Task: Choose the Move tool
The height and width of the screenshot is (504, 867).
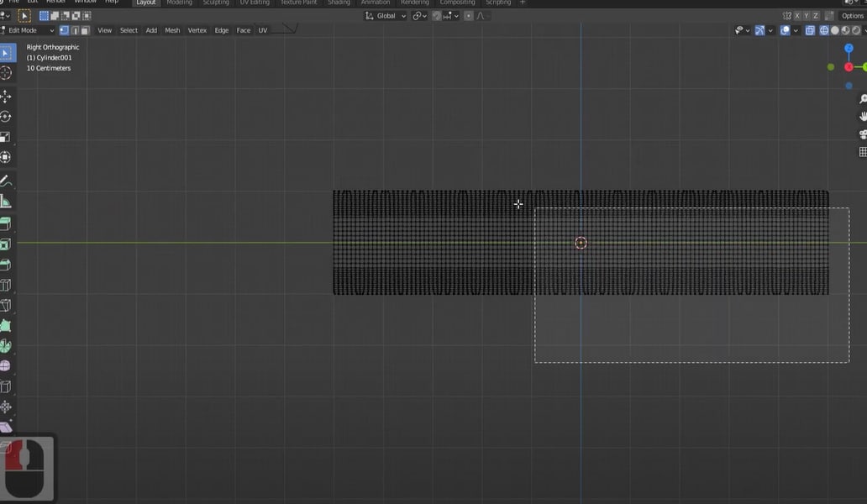Action: 6,97
